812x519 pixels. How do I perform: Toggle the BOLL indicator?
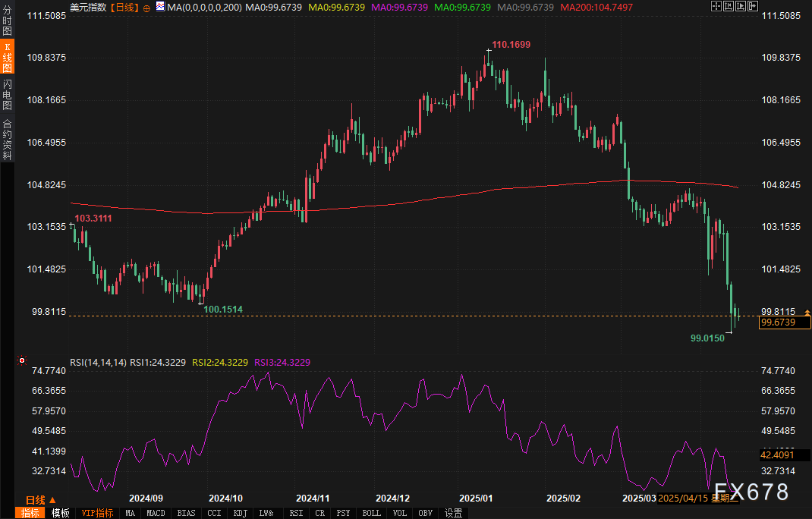[371, 513]
